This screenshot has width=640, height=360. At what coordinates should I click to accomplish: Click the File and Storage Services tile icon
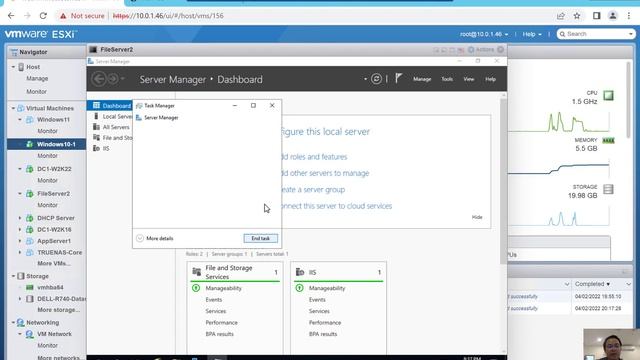point(197,272)
